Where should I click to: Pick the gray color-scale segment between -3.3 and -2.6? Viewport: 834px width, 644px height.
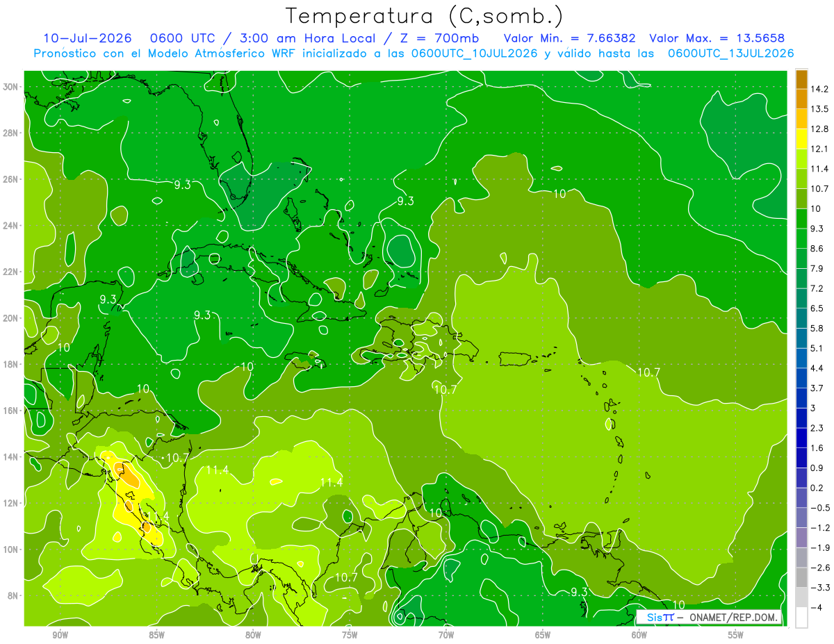coord(801,577)
